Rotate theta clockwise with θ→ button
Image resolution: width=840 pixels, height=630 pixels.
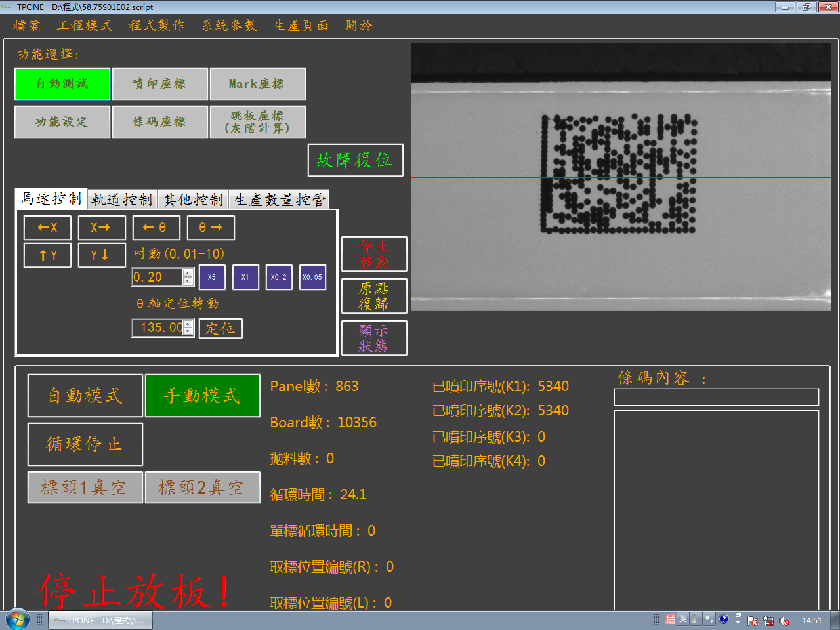coord(211,228)
